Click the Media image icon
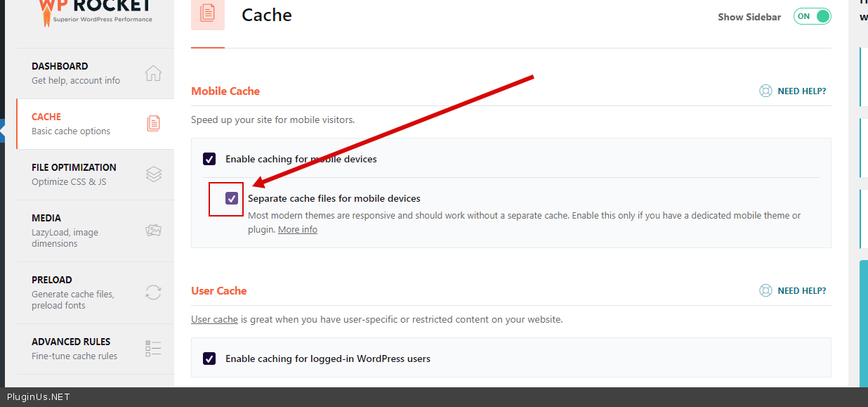Screen dimensions: 868x407 click(x=153, y=231)
